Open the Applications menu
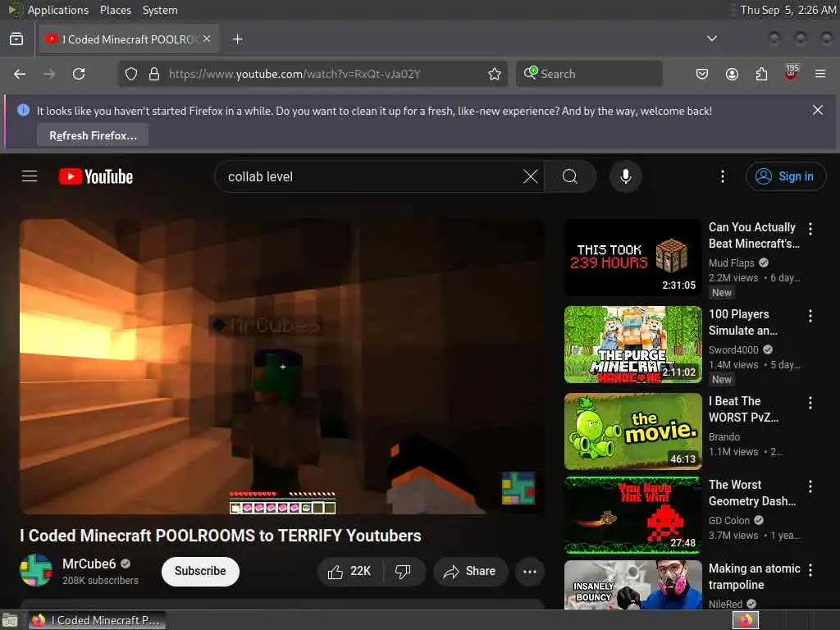840x630 pixels. (x=58, y=10)
